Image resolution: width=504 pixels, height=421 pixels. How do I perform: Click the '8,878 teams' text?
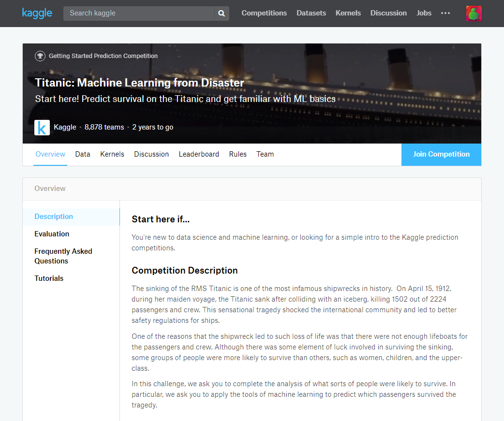[x=104, y=127]
